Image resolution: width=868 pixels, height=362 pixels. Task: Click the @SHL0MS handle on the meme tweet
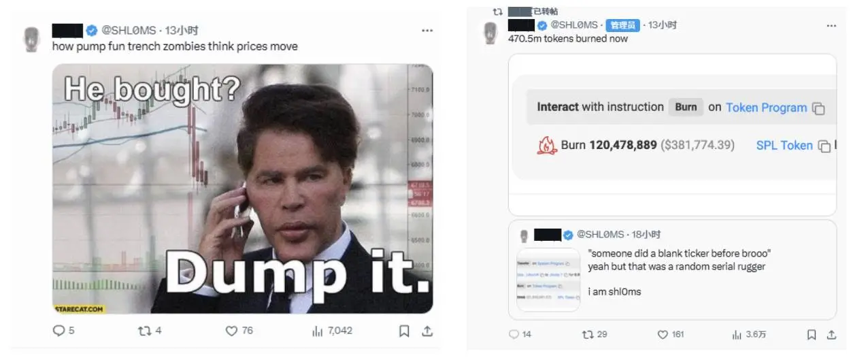point(129,31)
